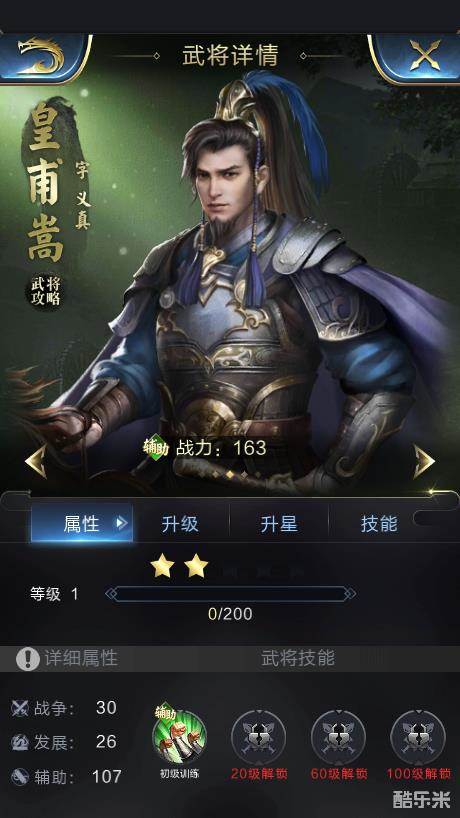Click the 发展 attribute icon
Screen dimensions: 460x818
pyautogui.click(x=20, y=742)
